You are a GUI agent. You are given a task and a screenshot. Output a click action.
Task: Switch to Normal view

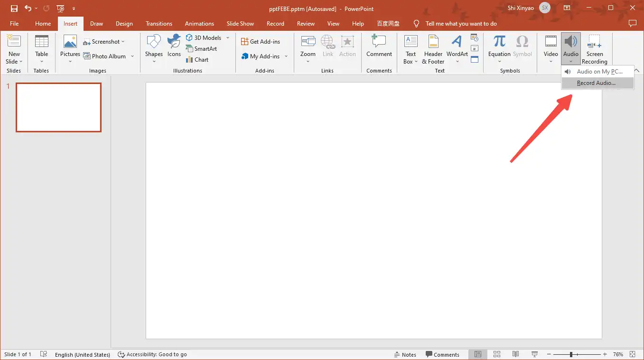478,354
